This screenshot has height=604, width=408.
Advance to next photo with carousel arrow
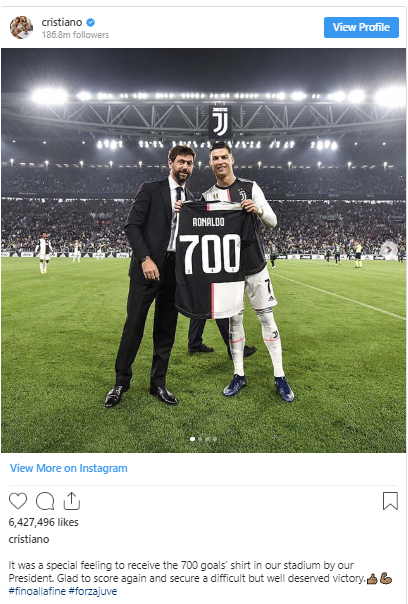389,250
